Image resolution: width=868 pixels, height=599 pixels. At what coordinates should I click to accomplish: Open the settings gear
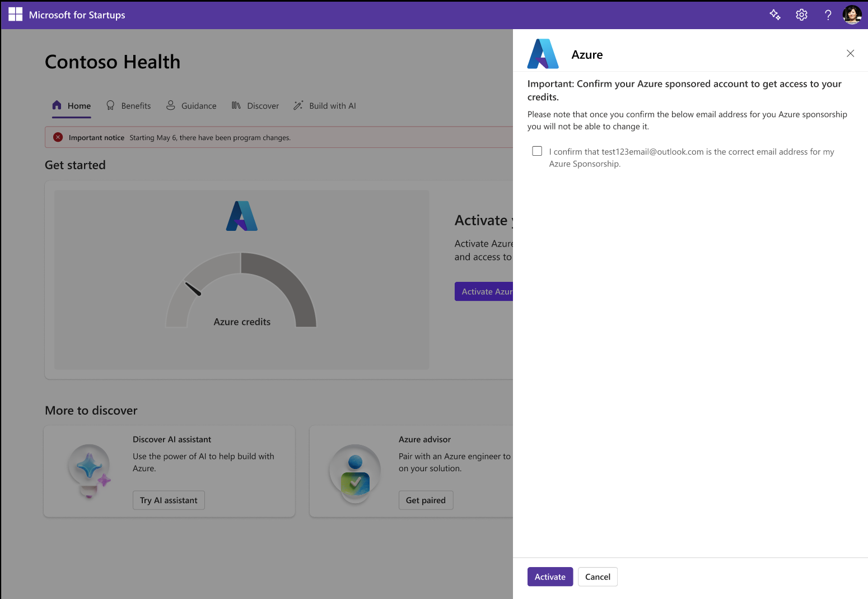801,15
